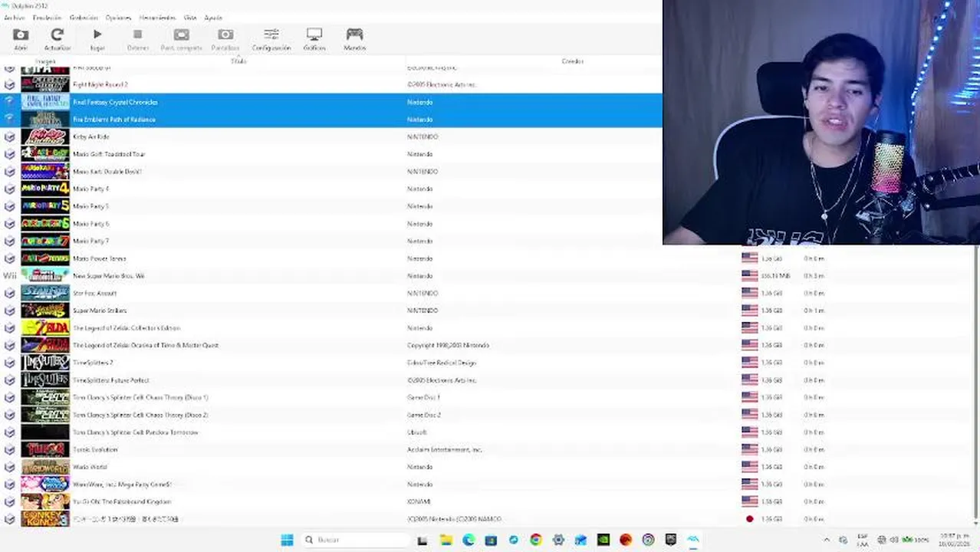The width and height of the screenshot is (980, 552).
Task: Click the US flag in the Super Mario Strikers row
Action: [749, 310]
